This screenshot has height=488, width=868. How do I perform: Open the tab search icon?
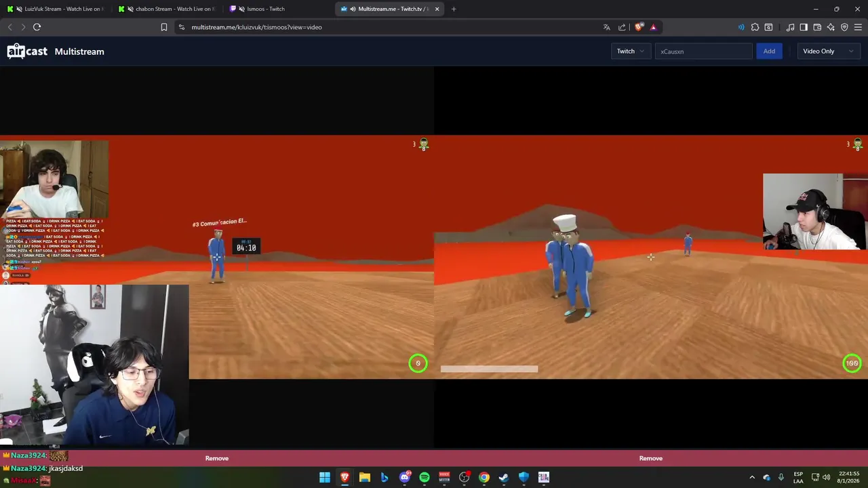point(768,27)
